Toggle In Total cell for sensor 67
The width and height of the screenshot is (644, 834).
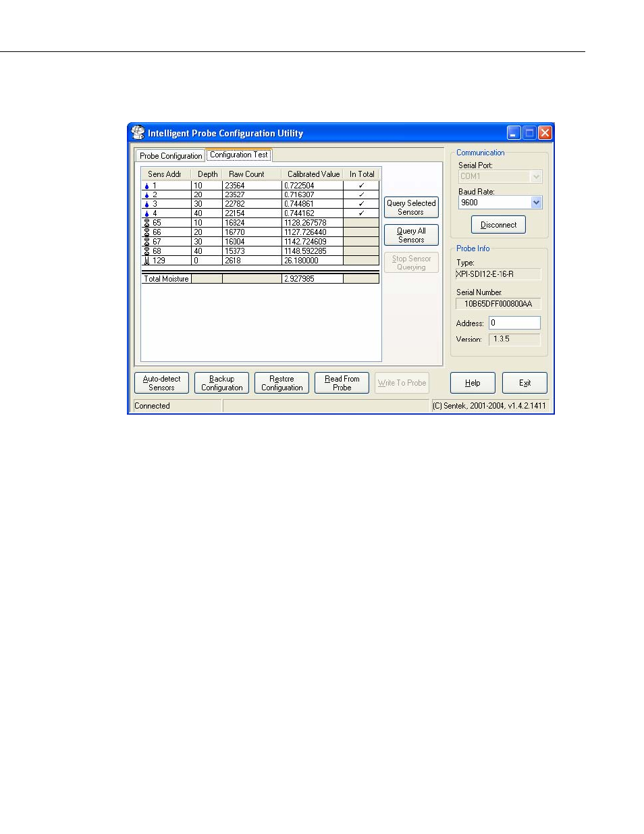(361, 242)
